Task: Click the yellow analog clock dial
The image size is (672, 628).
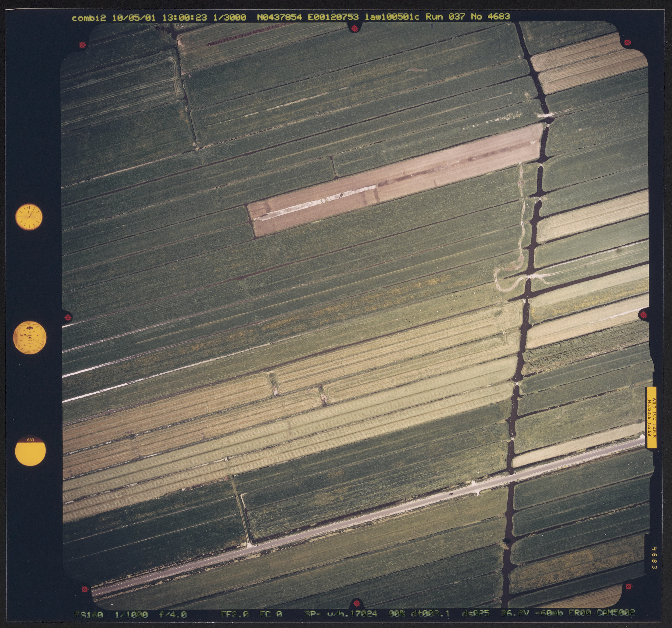Action: pyautogui.click(x=29, y=217)
